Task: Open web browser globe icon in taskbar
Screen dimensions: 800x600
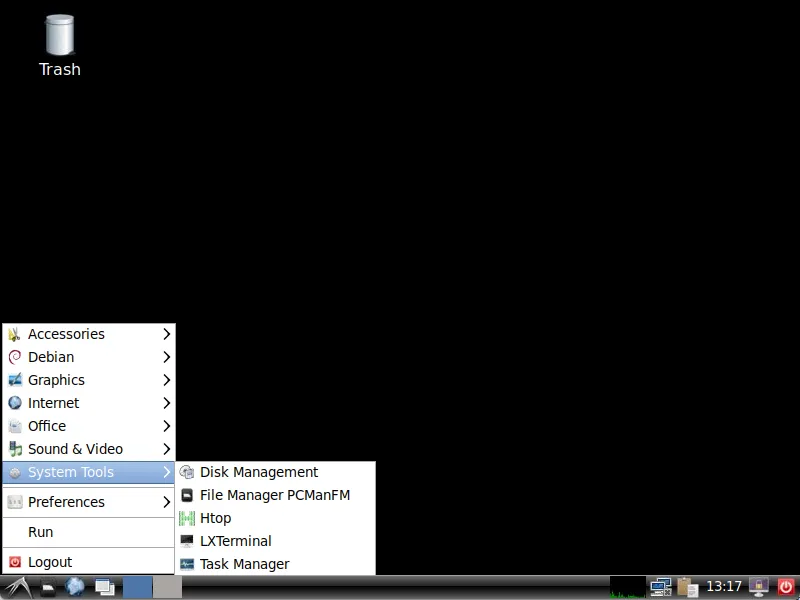Action: pos(74,587)
